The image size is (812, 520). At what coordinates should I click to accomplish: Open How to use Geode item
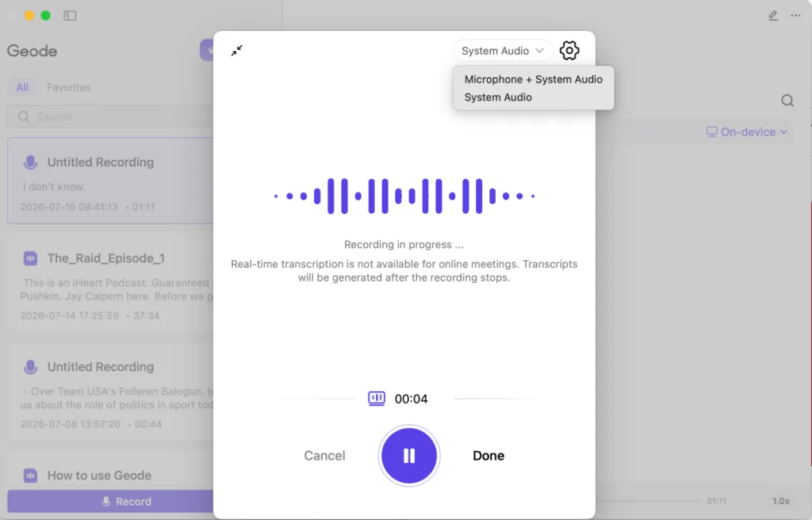[110, 472]
